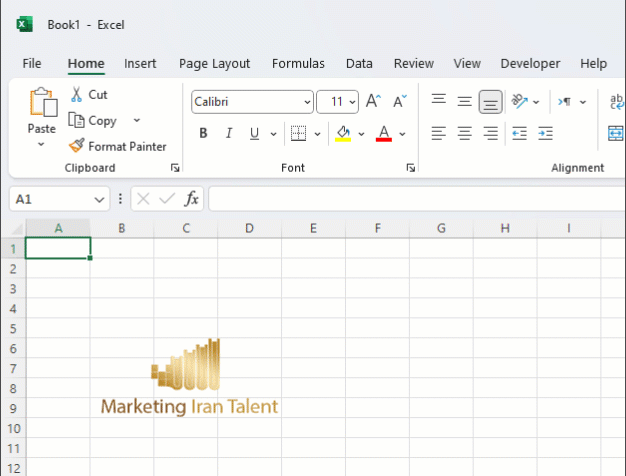Select row 10 header
The width and height of the screenshot is (626, 476).
pyautogui.click(x=13, y=428)
